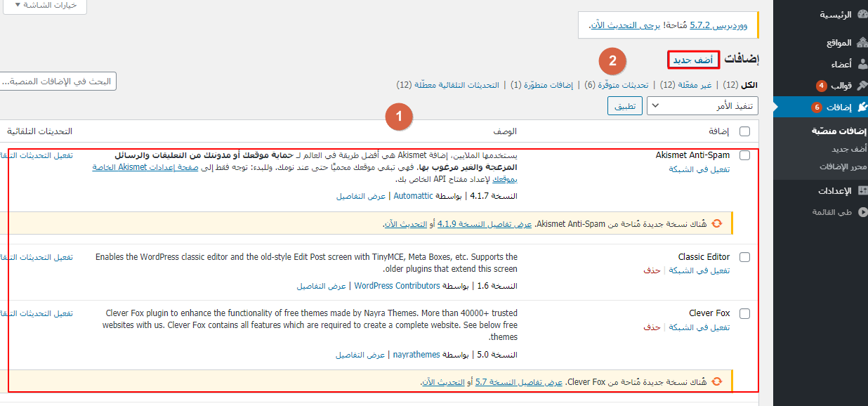868x406 pixels.
Task: Click the update icon in Clever Fox notice
Action: tap(717, 381)
